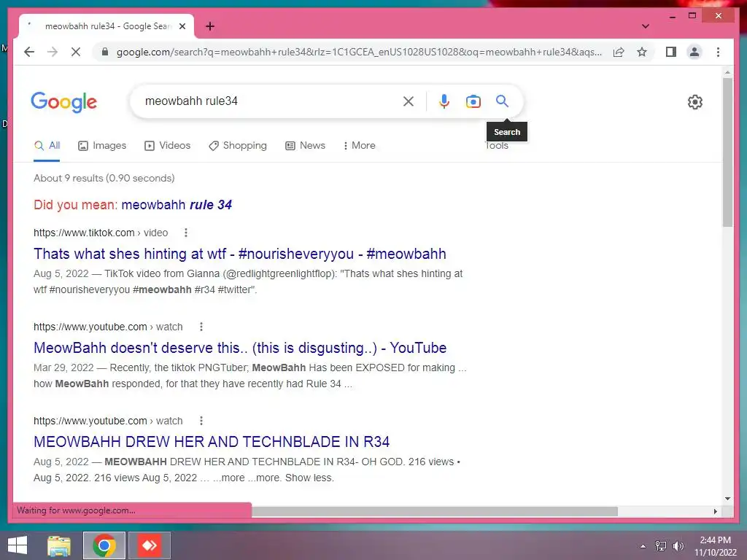747x560 pixels.
Task: Open the TikTok result Thats what shes hinting
Action: [239, 254]
